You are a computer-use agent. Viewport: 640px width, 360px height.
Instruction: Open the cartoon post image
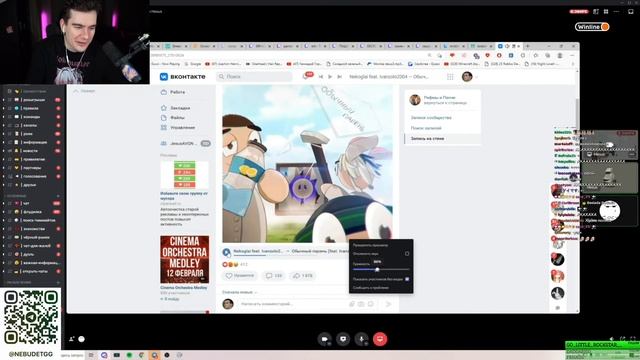tap(307, 164)
